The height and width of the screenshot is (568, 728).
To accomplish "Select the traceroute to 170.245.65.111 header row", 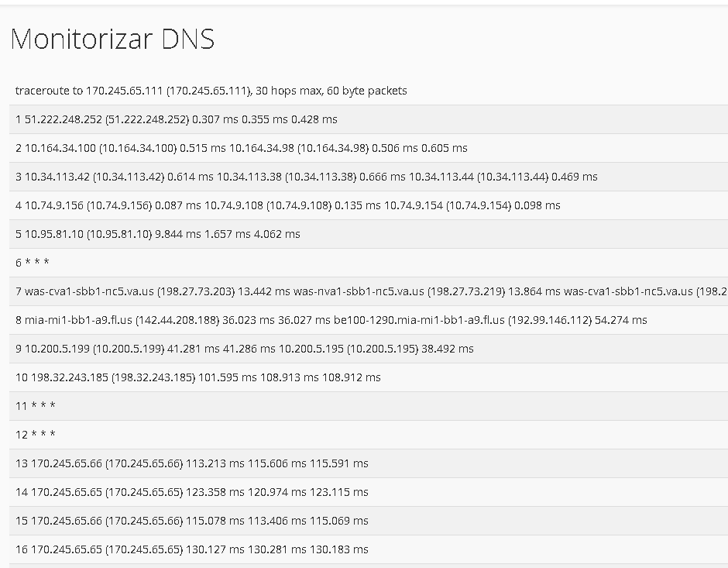I will 369,91.
